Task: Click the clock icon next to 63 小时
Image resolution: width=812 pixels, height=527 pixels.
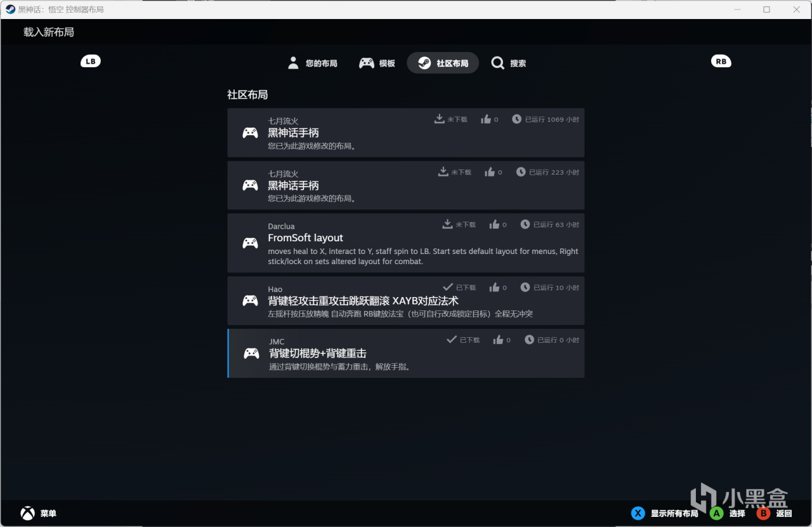Action: [525, 224]
